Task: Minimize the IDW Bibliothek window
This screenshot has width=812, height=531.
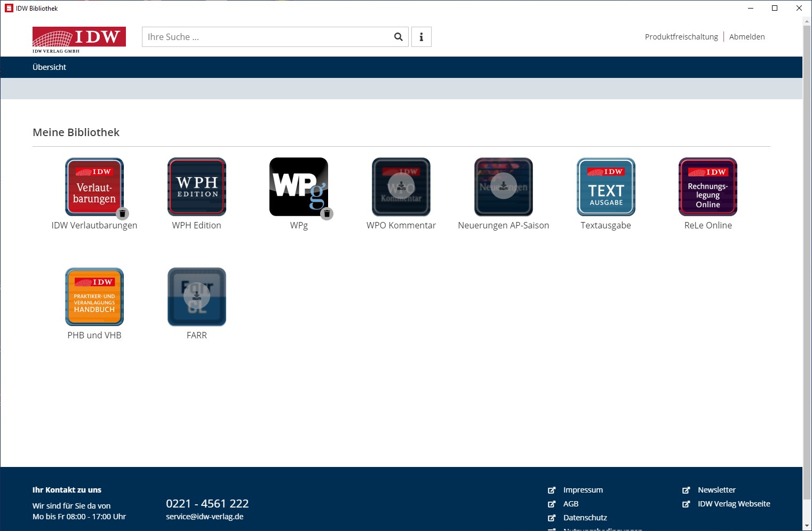Action: pyautogui.click(x=751, y=8)
